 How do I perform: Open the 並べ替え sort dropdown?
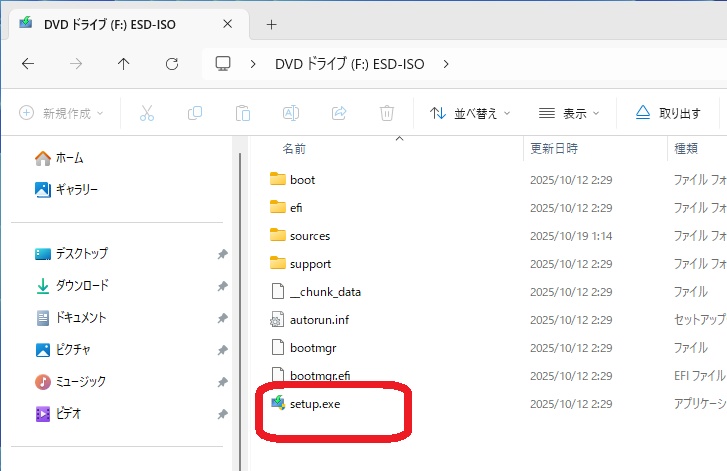pos(470,113)
